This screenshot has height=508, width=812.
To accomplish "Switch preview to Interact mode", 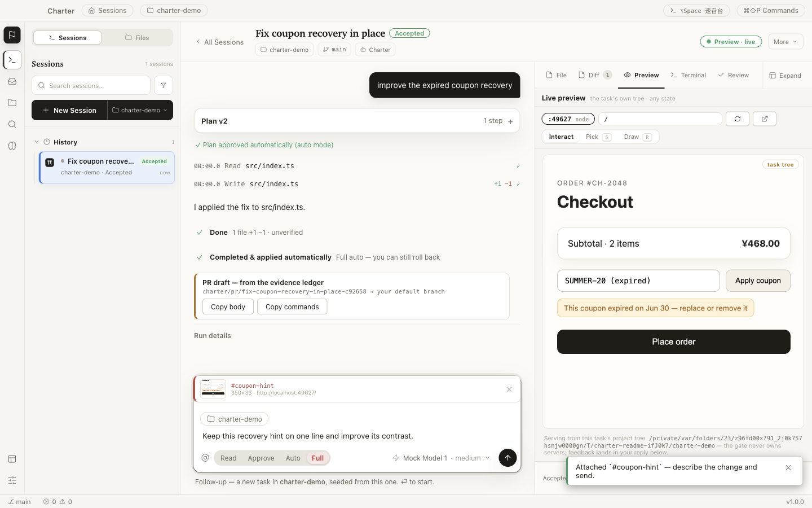I will pos(561,137).
